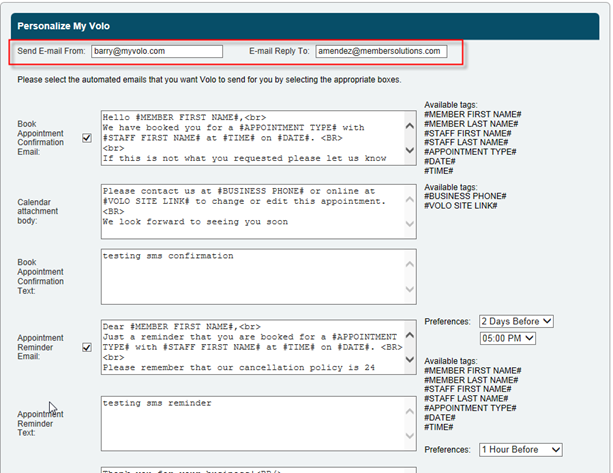
Task: Uncheck Book Appointment Confirmation Email checkbox
Action: point(87,138)
